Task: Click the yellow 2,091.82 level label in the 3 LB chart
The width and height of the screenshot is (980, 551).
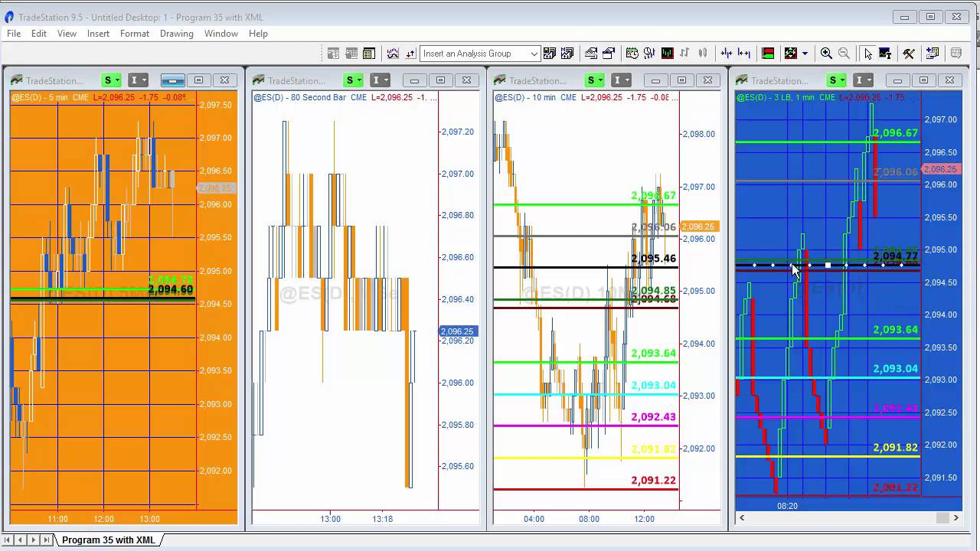Action: [896, 448]
